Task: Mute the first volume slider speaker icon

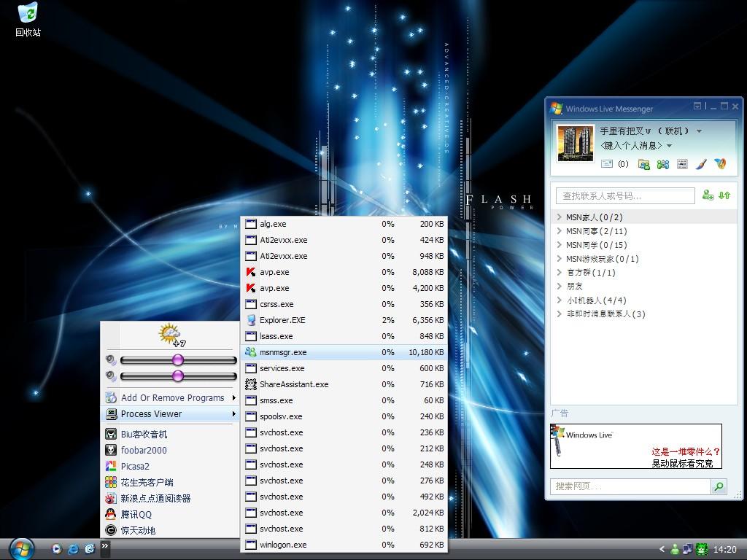Action: click(x=111, y=359)
